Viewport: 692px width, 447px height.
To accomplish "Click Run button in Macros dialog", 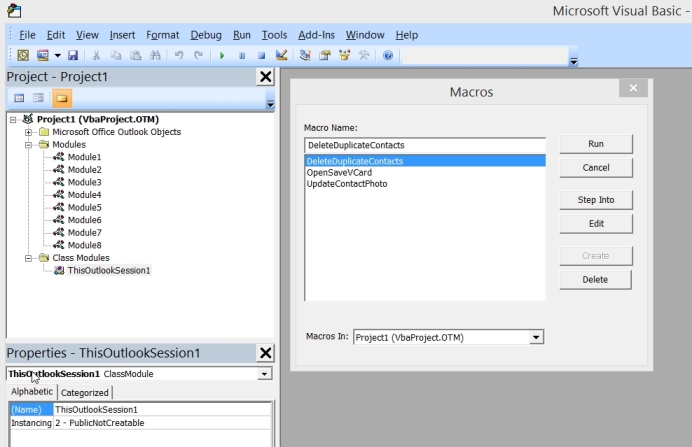I will pyautogui.click(x=596, y=144).
